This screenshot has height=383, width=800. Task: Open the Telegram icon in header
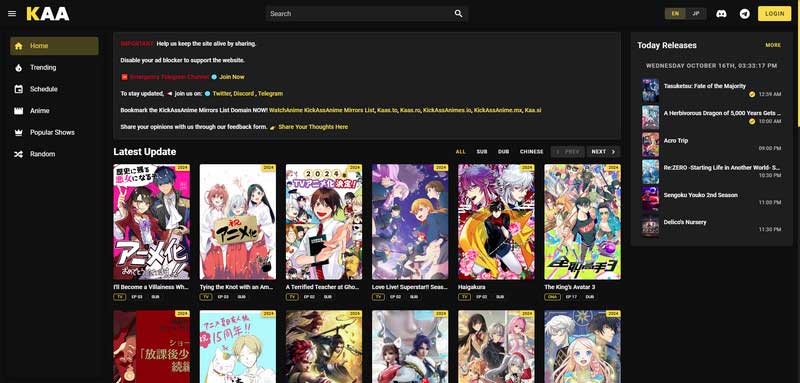tap(744, 14)
